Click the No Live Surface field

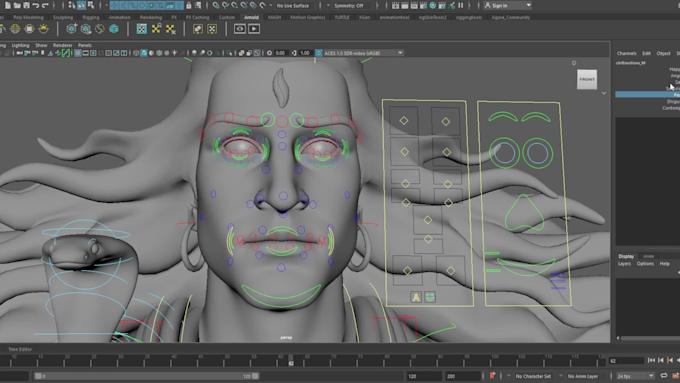coord(293,6)
